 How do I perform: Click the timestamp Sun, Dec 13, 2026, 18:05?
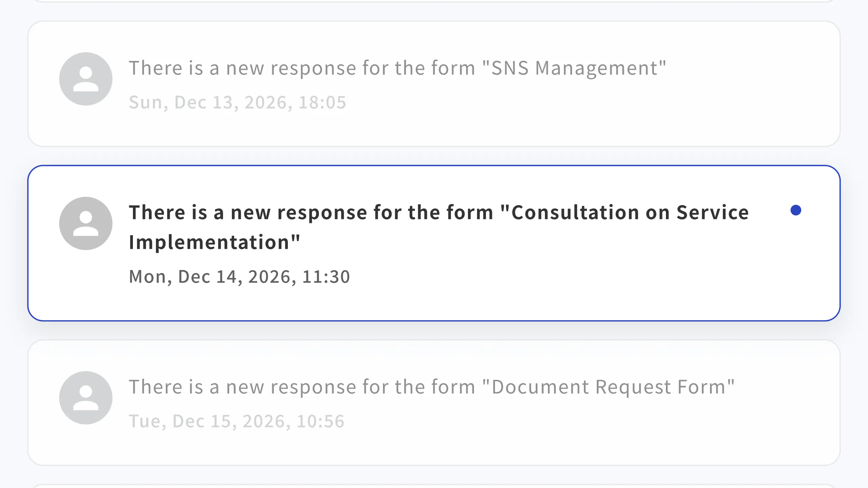(x=237, y=102)
